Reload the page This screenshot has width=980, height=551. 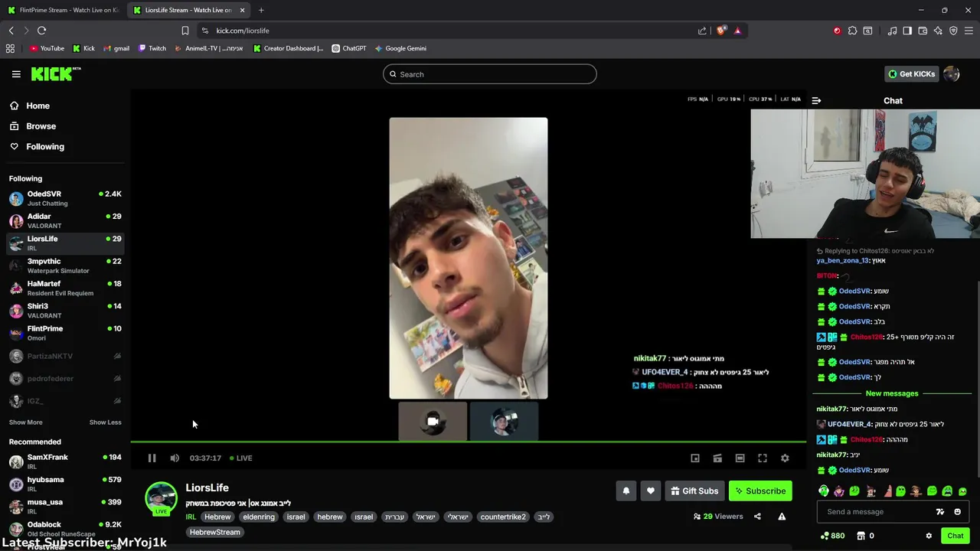click(x=41, y=31)
